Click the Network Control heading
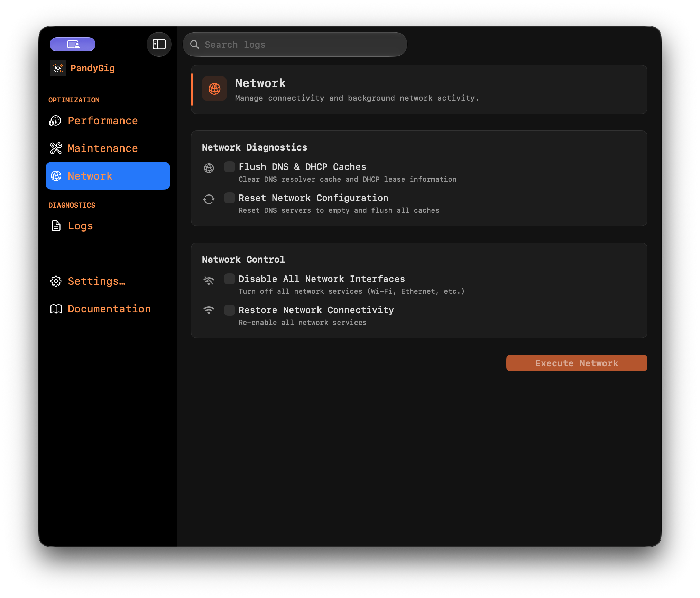The image size is (700, 598). tap(243, 260)
